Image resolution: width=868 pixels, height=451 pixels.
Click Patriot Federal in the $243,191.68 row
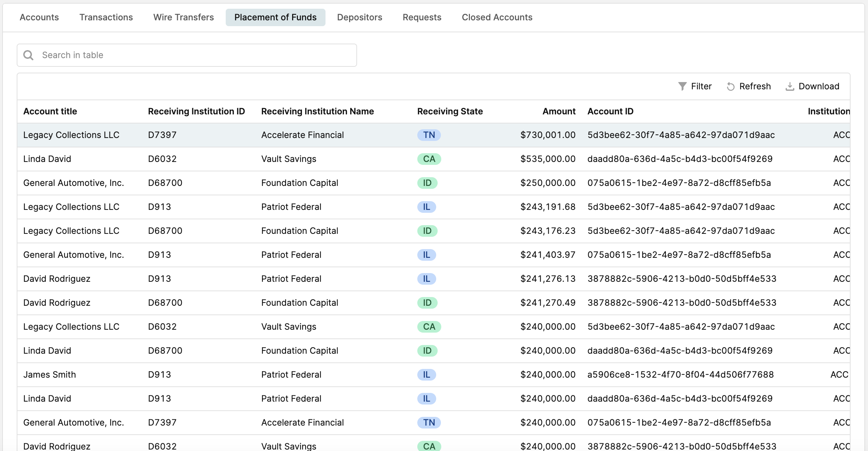click(x=291, y=207)
